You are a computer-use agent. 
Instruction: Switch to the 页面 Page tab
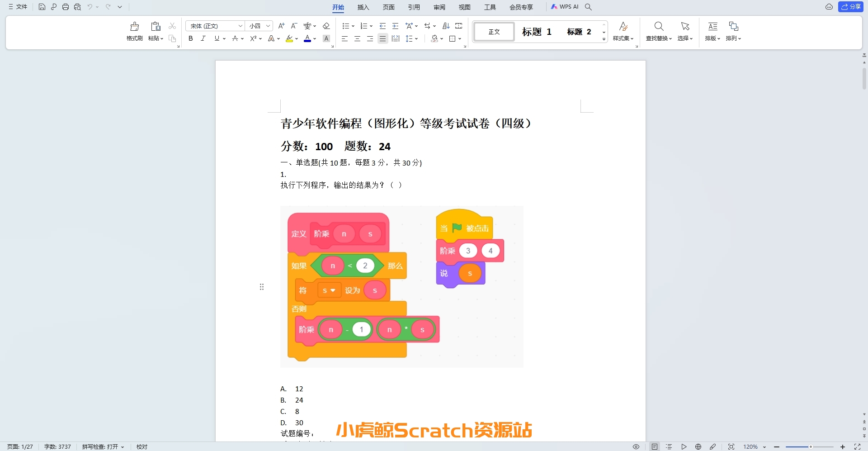pos(388,7)
